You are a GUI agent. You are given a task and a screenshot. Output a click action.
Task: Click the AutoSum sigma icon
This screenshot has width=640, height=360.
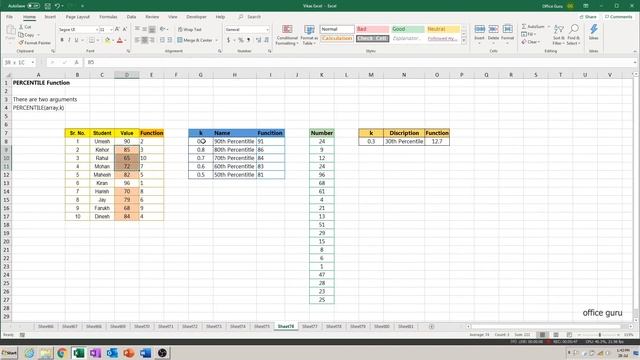pyautogui.click(x=524, y=27)
